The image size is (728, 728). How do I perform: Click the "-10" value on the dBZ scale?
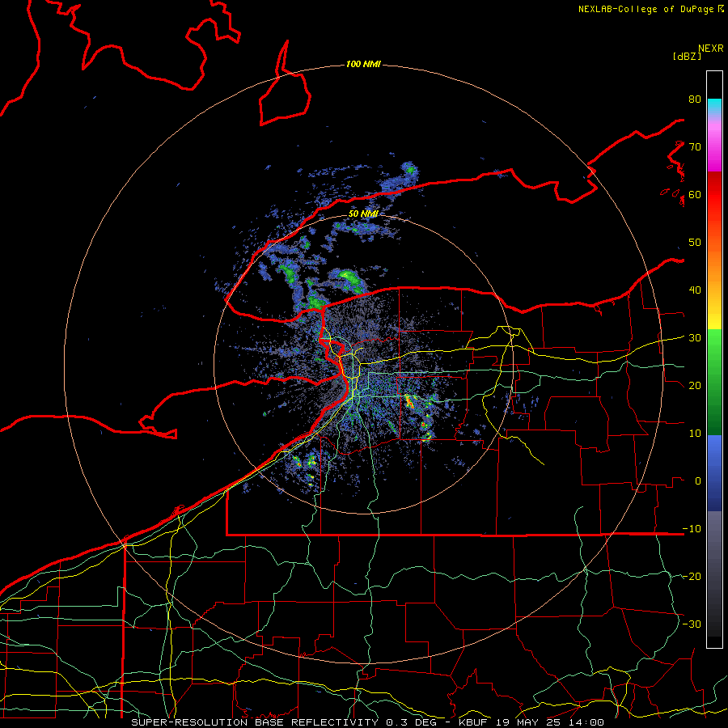tap(692, 528)
